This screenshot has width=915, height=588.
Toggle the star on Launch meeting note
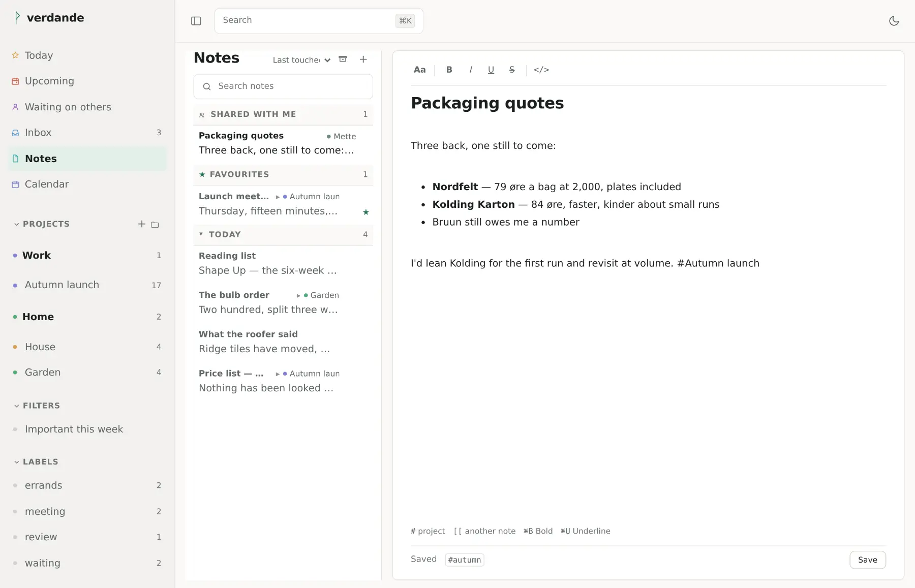tap(366, 212)
